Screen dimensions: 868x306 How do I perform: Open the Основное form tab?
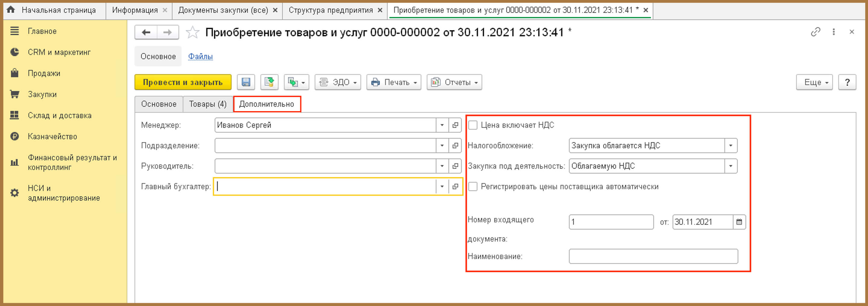159,104
